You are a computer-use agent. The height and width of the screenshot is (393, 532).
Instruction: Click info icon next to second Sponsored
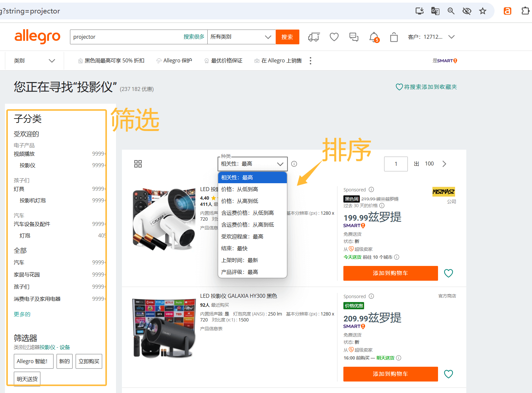[x=371, y=296]
